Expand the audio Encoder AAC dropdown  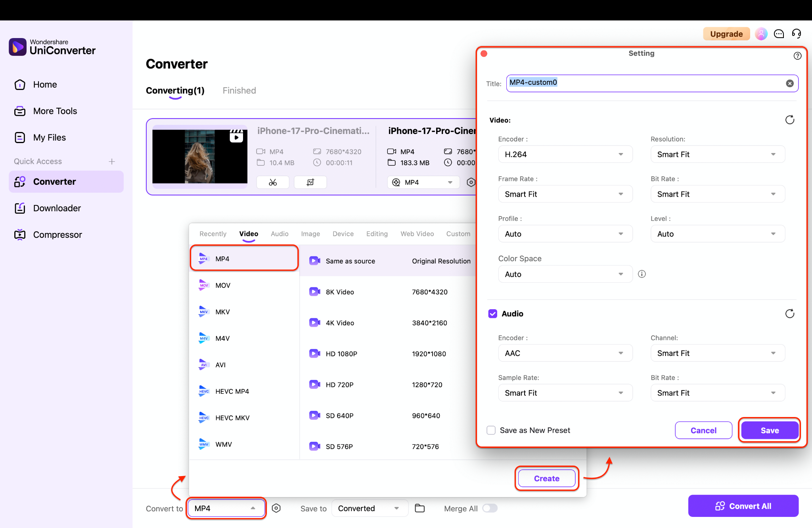pyautogui.click(x=565, y=353)
